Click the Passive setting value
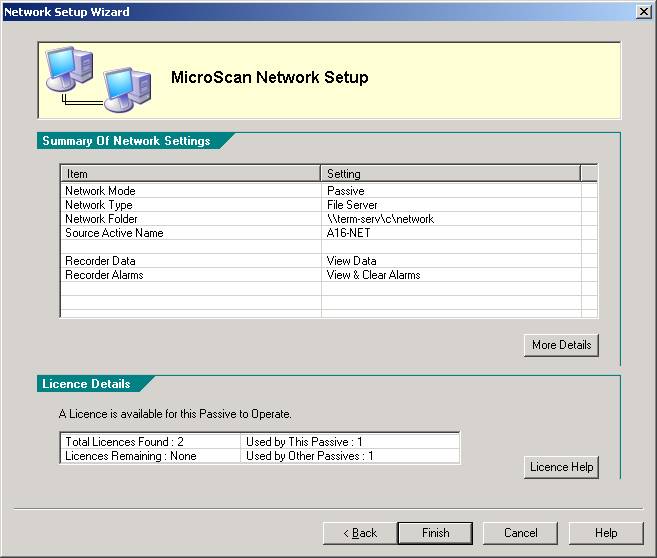 [346, 191]
